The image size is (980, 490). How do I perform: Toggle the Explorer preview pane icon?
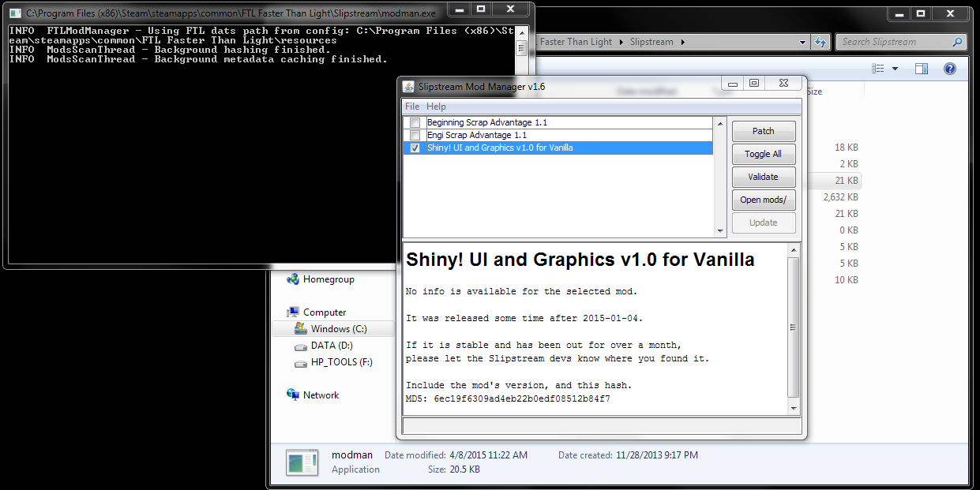[922, 69]
